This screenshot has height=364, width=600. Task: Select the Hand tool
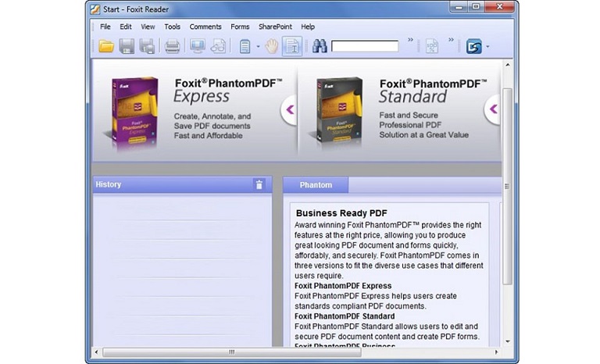tap(272, 46)
